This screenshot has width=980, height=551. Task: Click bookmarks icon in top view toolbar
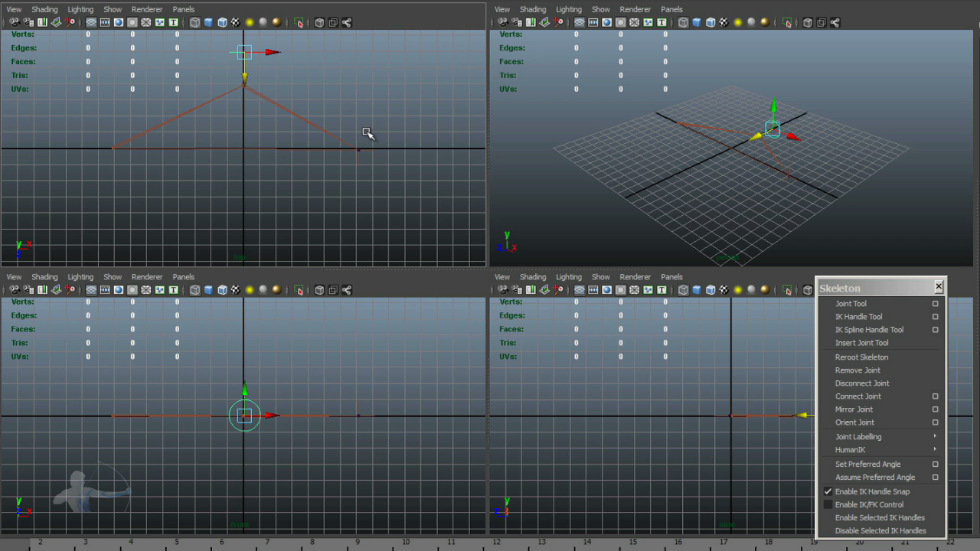(x=42, y=22)
